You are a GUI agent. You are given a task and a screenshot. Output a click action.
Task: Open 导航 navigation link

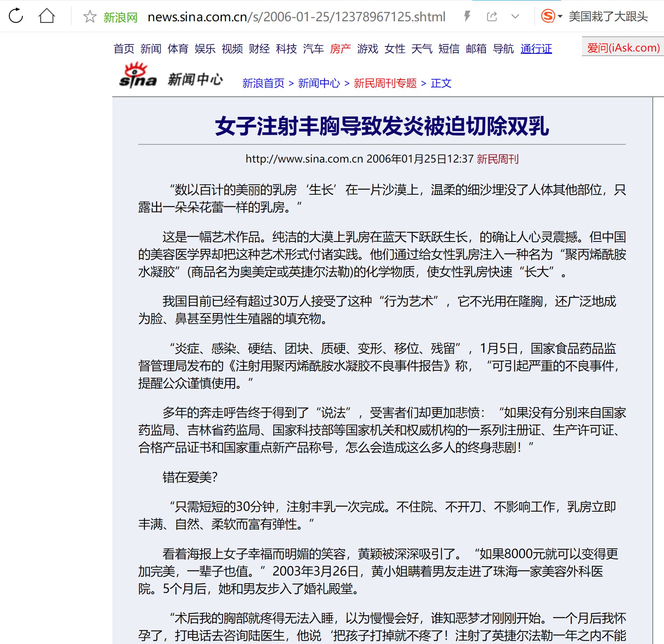(x=503, y=49)
